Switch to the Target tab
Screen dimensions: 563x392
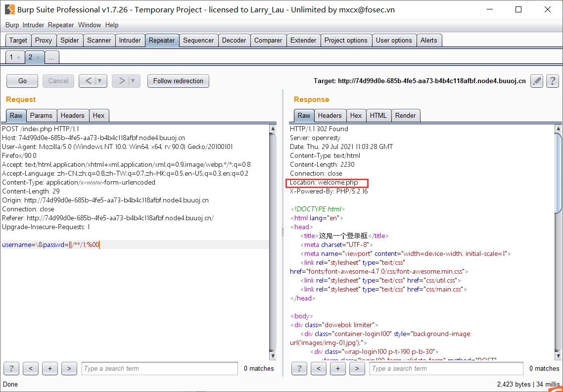18,40
